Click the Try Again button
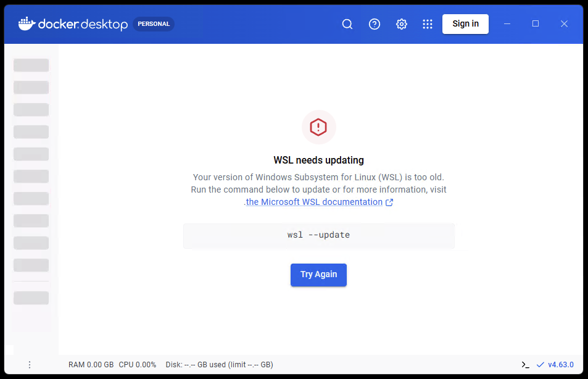The height and width of the screenshot is (379, 588). point(319,275)
